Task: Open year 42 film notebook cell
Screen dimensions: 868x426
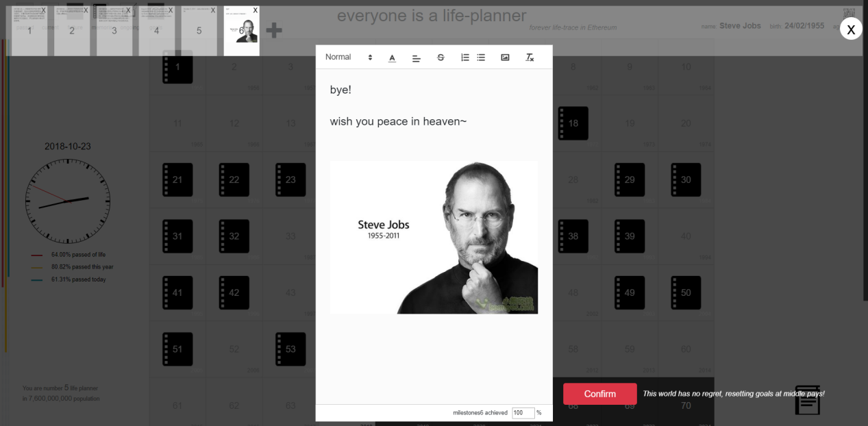Action: (x=234, y=292)
